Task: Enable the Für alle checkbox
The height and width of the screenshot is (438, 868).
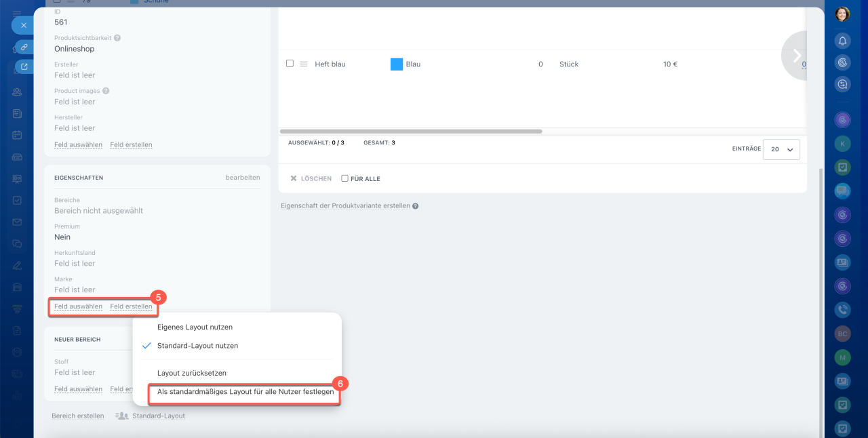Action: click(344, 179)
